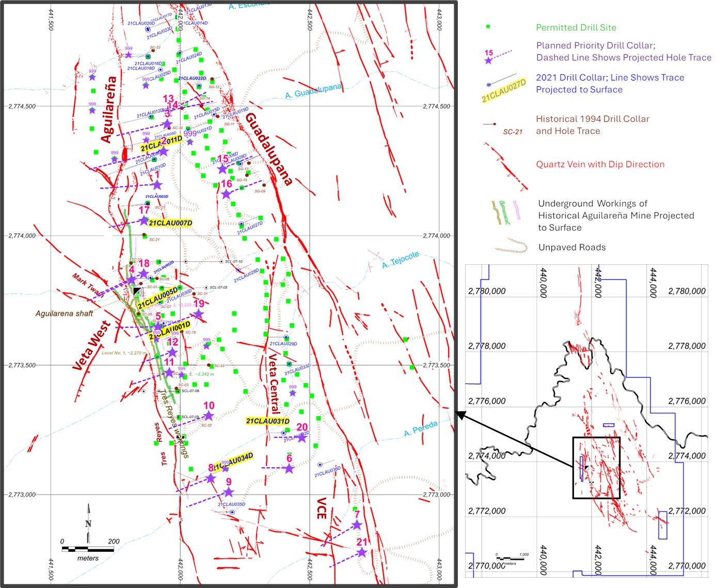The height and width of the screenshot is (588, 718).
Task: Click the black rectangle on the inset map
Action: click(596, 468)
